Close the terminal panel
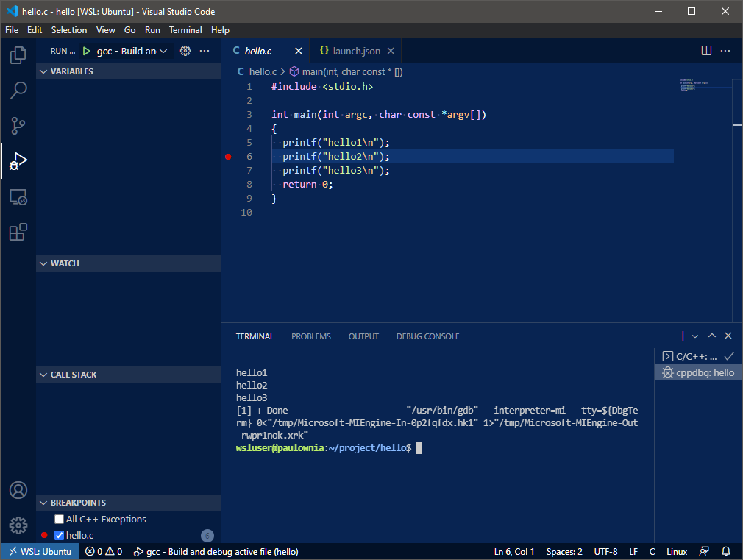Screen dimensions: 743x560 (x=728, y=336)
